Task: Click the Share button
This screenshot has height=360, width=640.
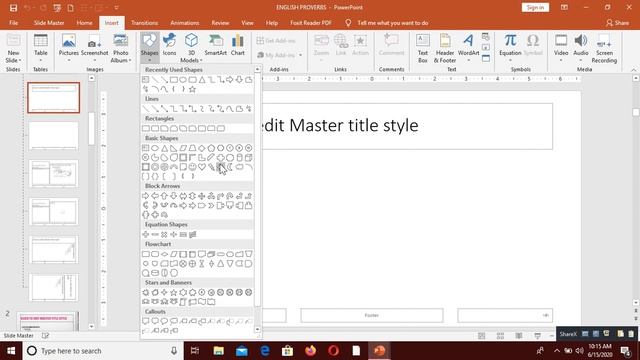Action: pyautogui.click(x=618, y=23)
